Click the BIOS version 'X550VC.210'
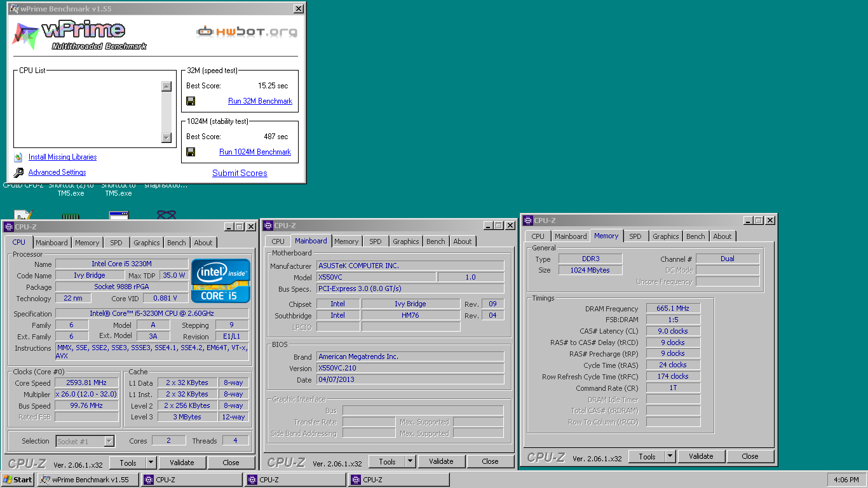Viewport: 868px width, 488px height. click(410, 368)
